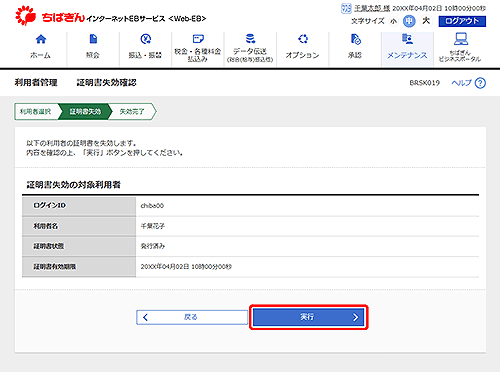This screenshot has width=500, height=372.
Task: Click the 証明書失効確認 page title
Action: click(x=106, y=83)
